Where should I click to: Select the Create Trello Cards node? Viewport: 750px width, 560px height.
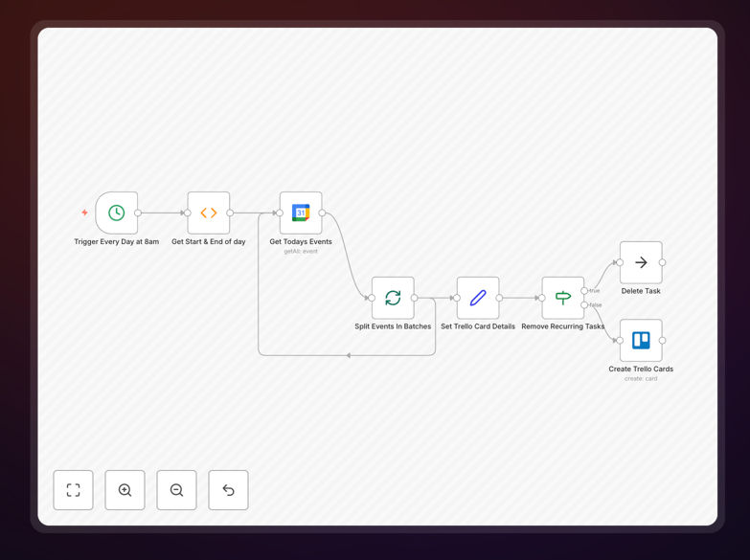coord(641,341)
